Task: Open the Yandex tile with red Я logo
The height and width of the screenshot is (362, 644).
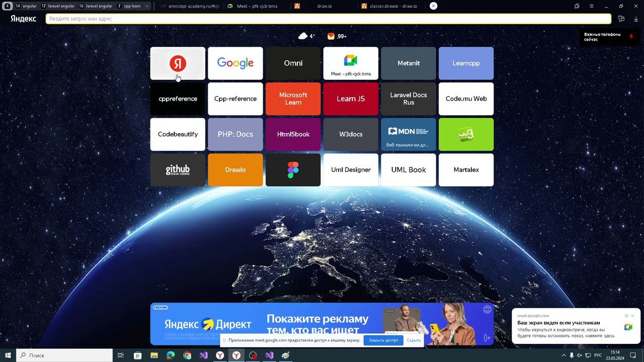Action: [x=178, y=63]
